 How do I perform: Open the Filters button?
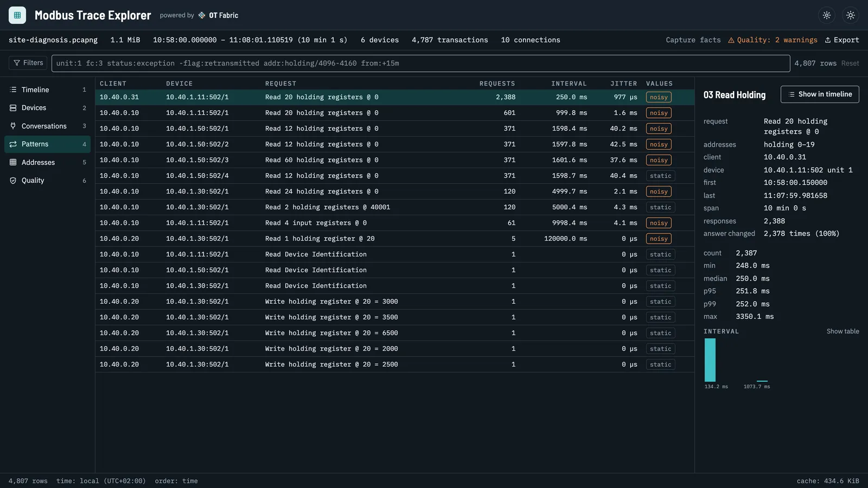click(x=28, y=63)
